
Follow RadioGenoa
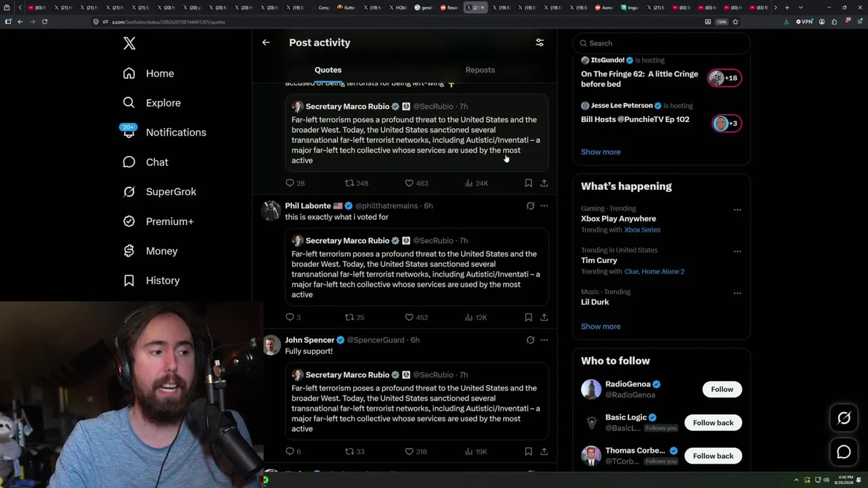pyautogui.click(x=722, y=389)
